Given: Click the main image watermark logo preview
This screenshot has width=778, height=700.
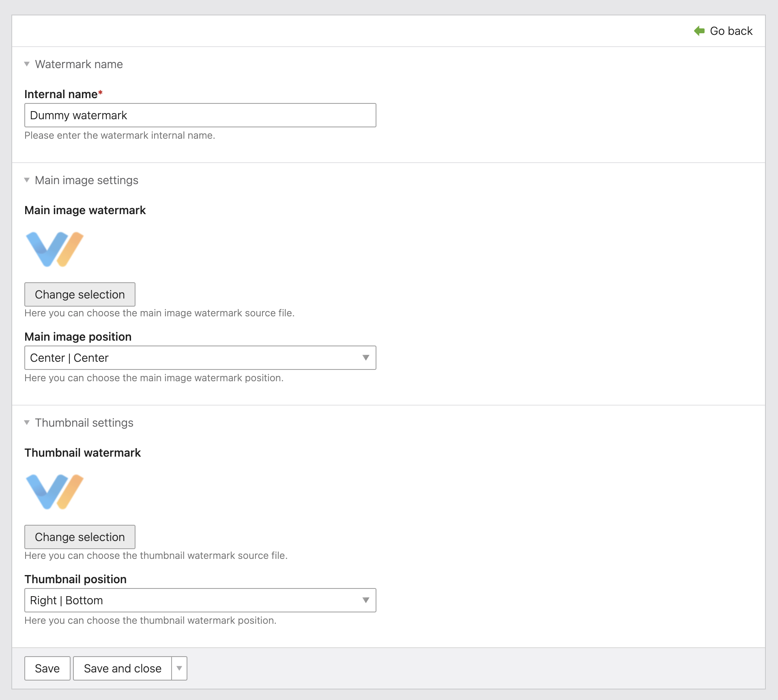Looking at the screenshot, I should [x=55, y=249].
